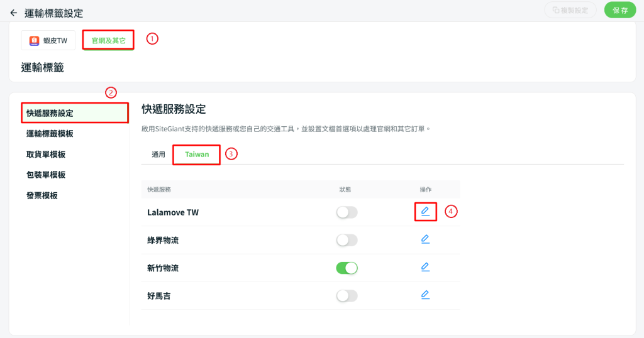Edit Lalamove TW courier with pencil icon
This screenshot has height=338, width=644.
(425, 211)
